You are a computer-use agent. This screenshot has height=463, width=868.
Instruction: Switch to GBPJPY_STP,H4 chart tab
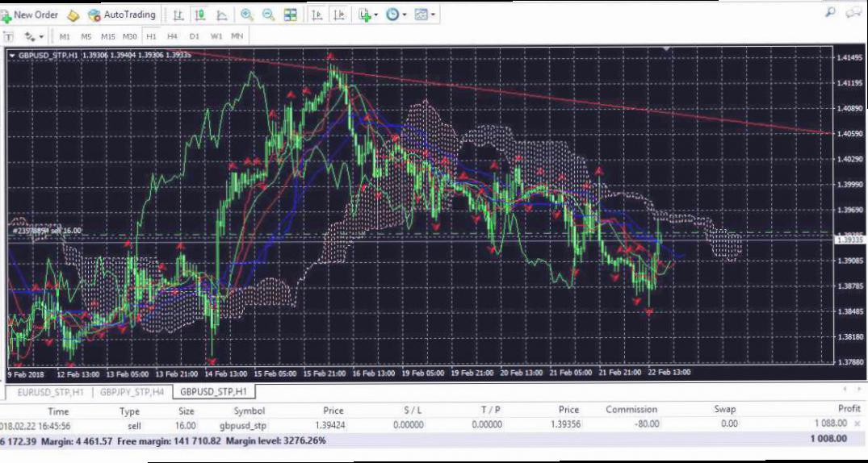coord(132,392)
